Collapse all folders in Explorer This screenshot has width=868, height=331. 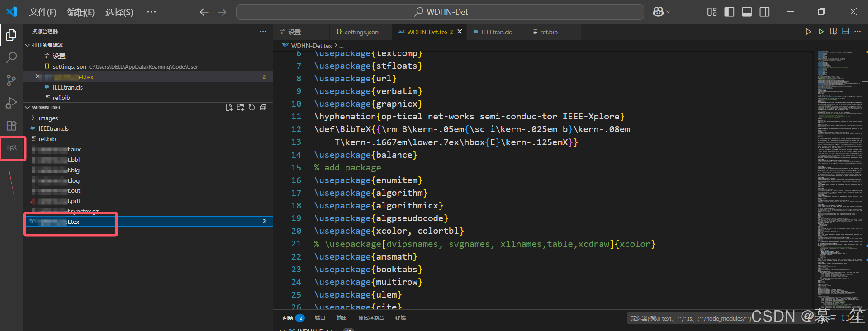point(263,108)
